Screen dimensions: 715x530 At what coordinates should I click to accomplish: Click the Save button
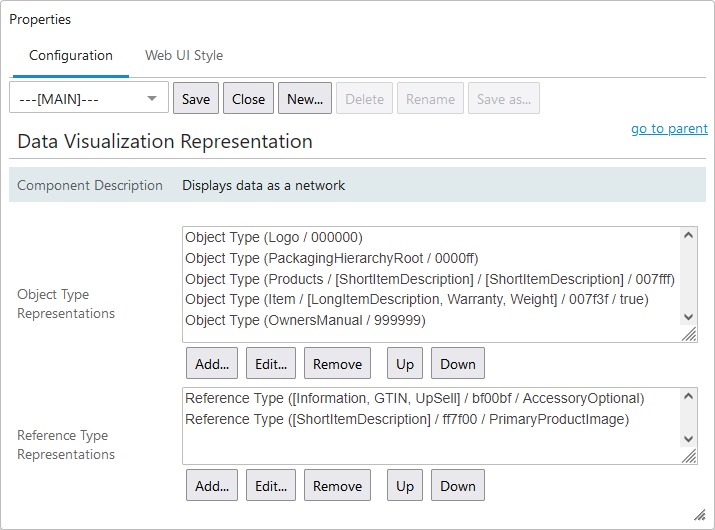click(196, 99)
